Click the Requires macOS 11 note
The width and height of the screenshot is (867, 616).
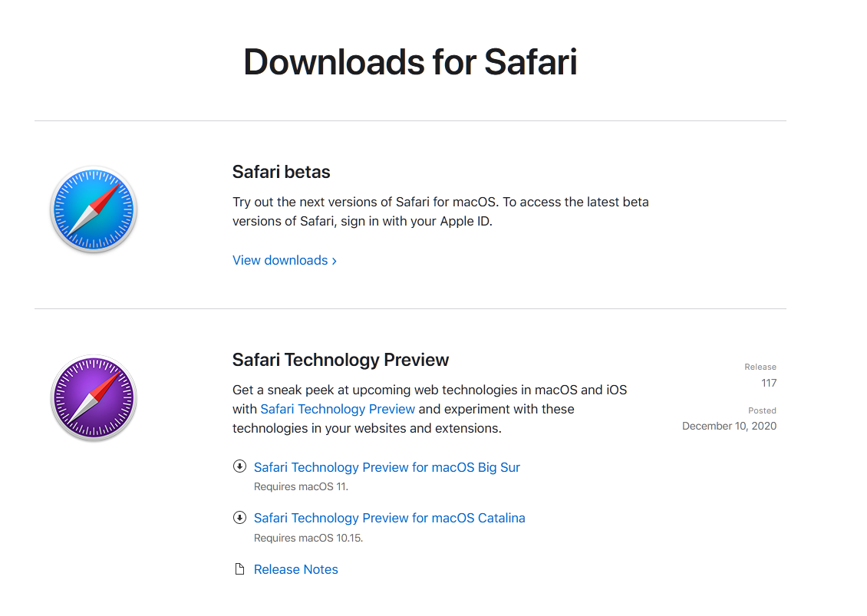(301, 486)
